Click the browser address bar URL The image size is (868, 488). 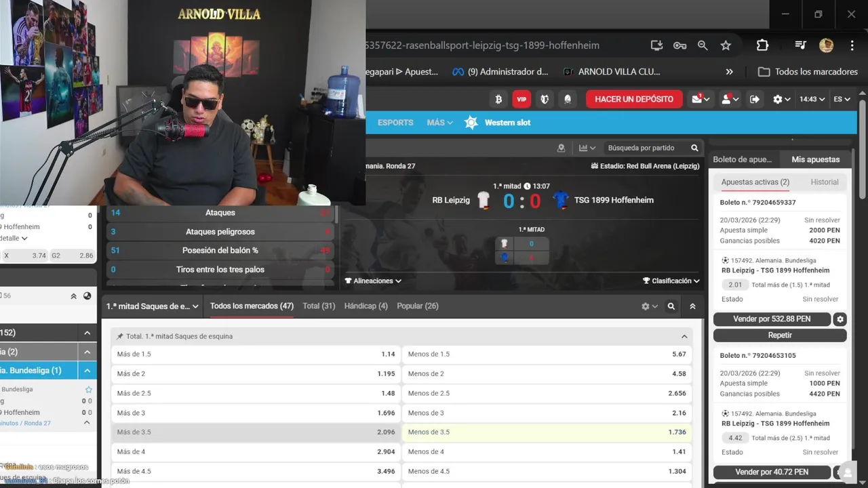[x=483, y=45]
